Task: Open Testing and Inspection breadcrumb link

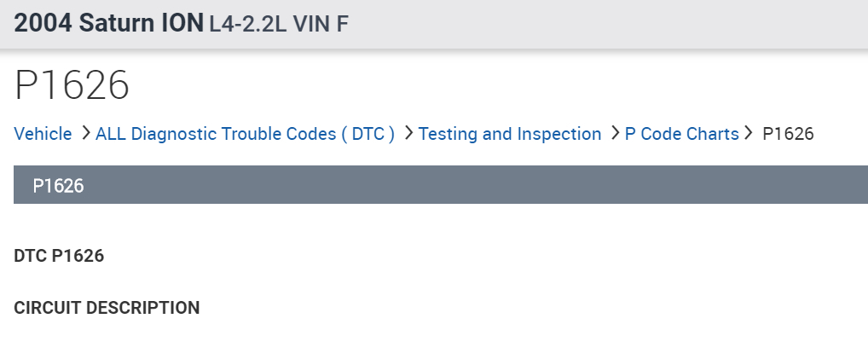Action: pos(510,134)
